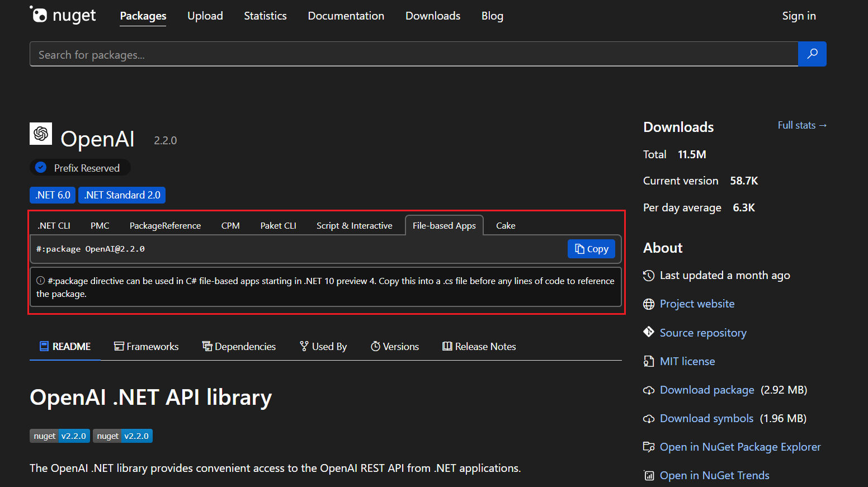Image resolution: width=868 pixels, height=487 pixels.
Task: Click the Frameworks tab icon
Action: pos(119,346)
